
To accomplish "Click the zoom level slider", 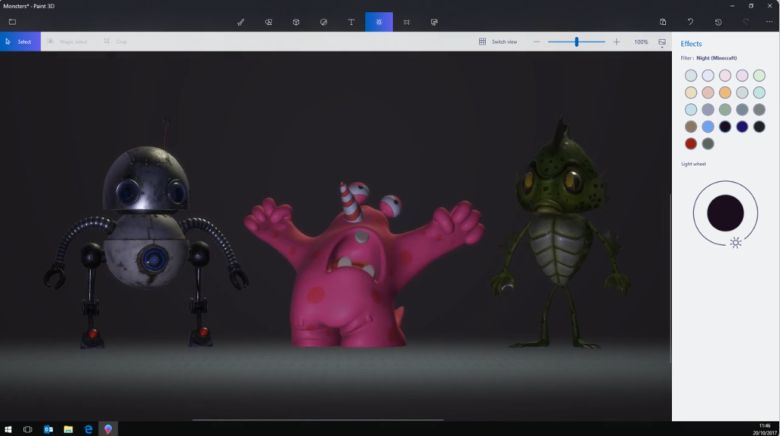I will pos(576,42).
